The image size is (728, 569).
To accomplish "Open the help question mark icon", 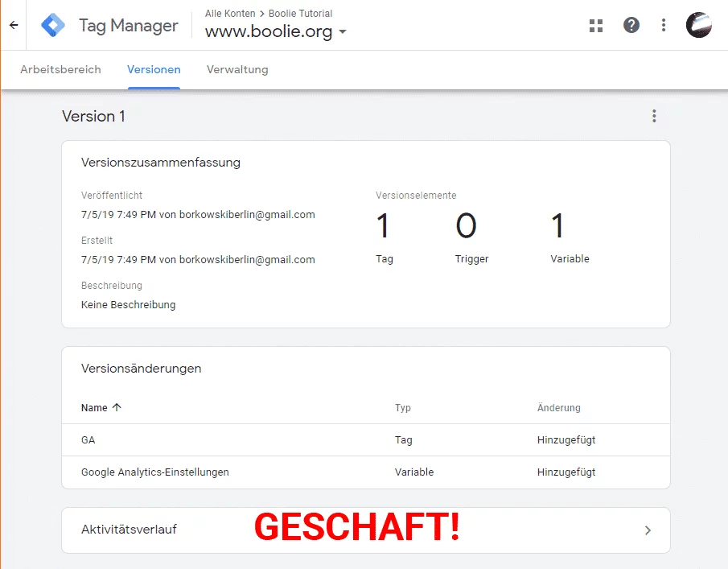I will (631, 25).
